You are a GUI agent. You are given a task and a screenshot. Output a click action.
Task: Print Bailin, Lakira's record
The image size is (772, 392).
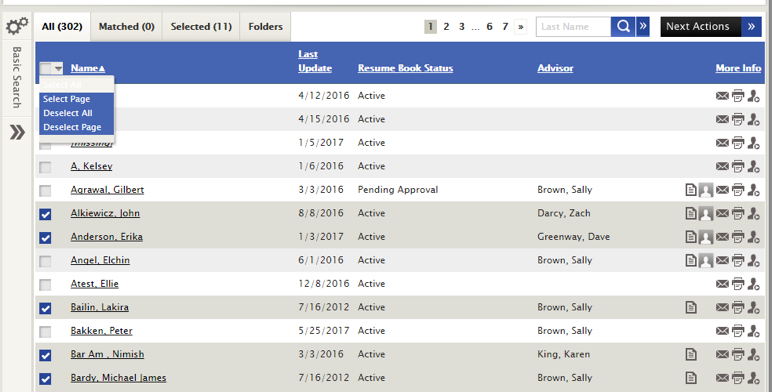738,307
